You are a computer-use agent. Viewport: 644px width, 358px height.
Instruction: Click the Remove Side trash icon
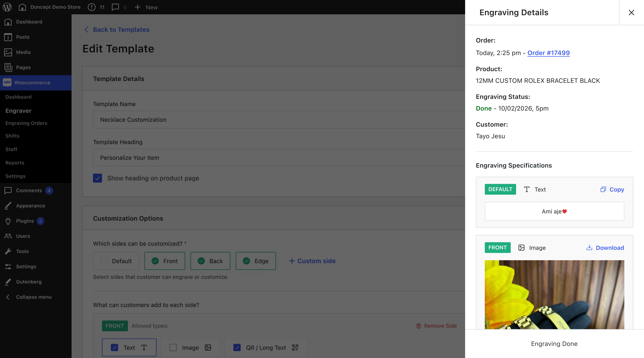418,326
